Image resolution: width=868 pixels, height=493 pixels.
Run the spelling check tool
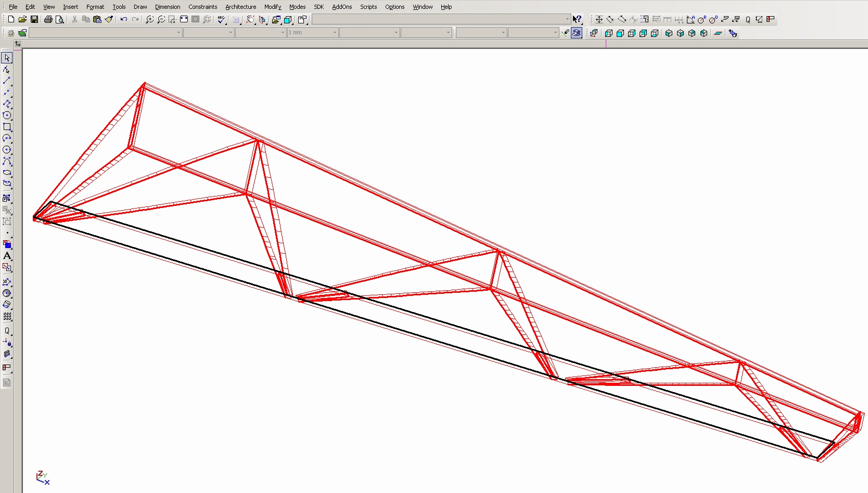click(x=222, y=19)
